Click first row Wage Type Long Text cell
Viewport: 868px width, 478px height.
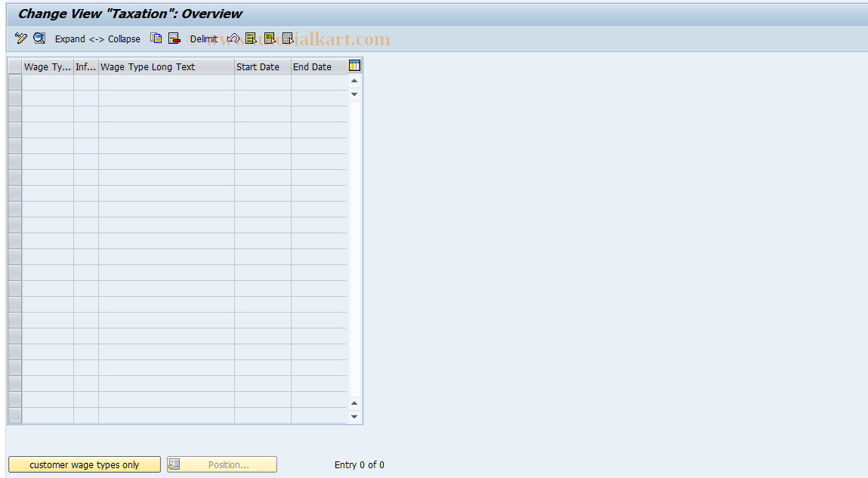(x=166, y=82)
